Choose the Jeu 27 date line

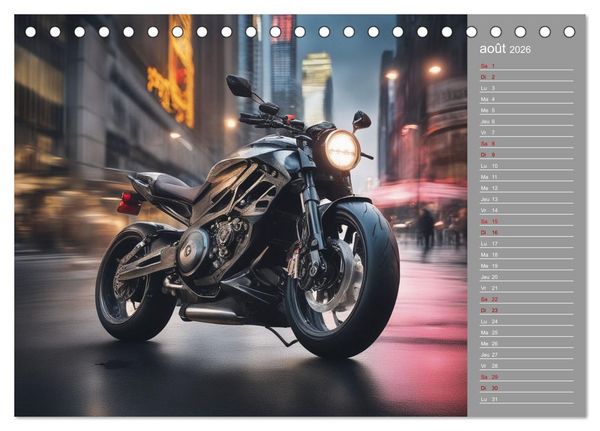[x=527, y=354]
